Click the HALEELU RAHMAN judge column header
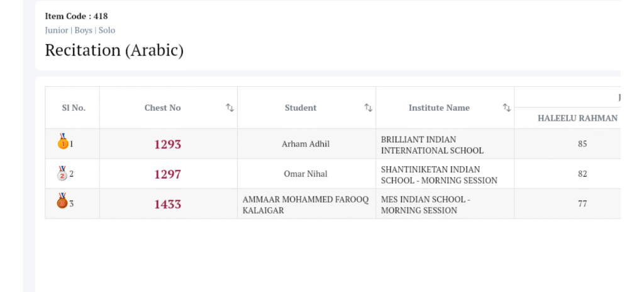This screenshot has width=644, height=292. pos(577,118)
